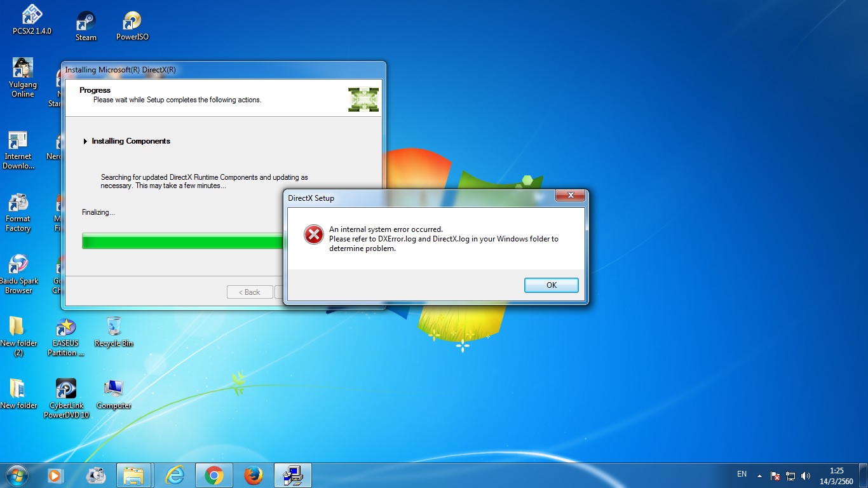Click the EN language indicator
Screen dimensions: 868x488
742,474
